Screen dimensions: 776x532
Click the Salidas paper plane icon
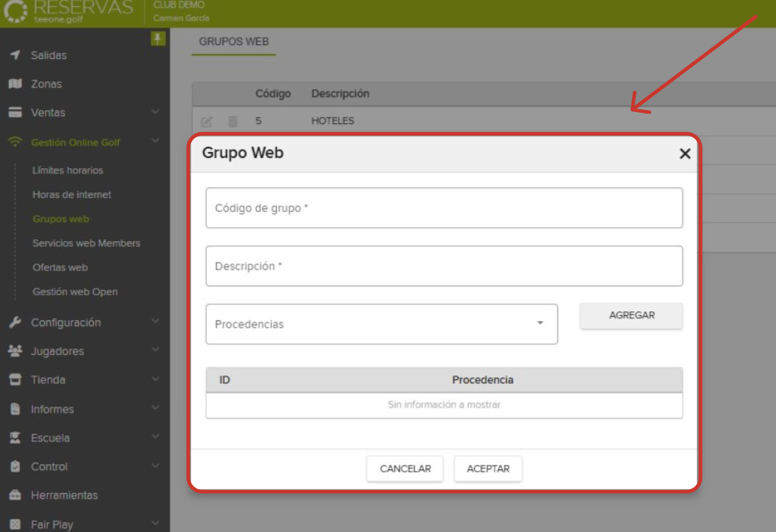point(15,55)
